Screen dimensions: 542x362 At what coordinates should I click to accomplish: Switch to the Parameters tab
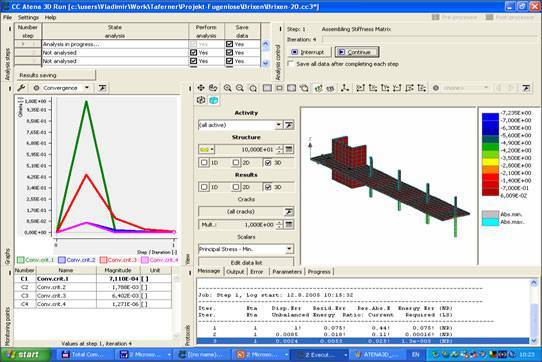point(287,272)
